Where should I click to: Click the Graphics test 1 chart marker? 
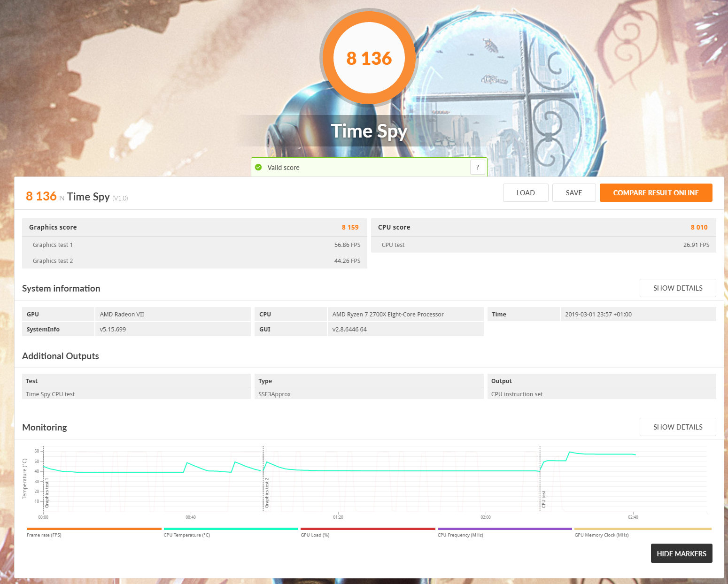[46, 493]
